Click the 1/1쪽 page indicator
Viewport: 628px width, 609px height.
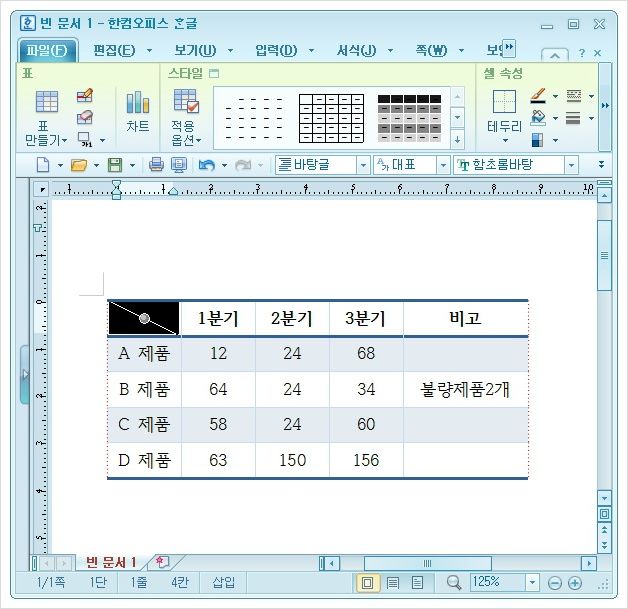[x=51, y=582]
